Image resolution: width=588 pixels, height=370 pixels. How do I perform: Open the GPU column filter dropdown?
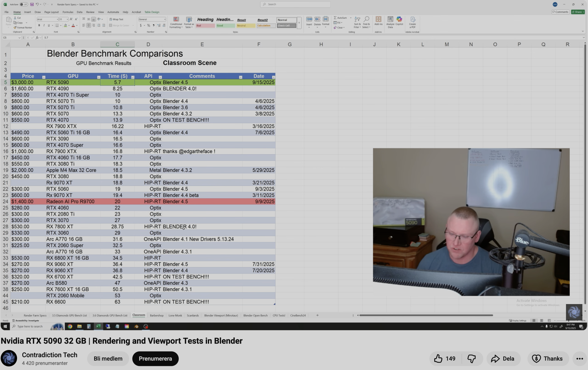click(98, 77)
